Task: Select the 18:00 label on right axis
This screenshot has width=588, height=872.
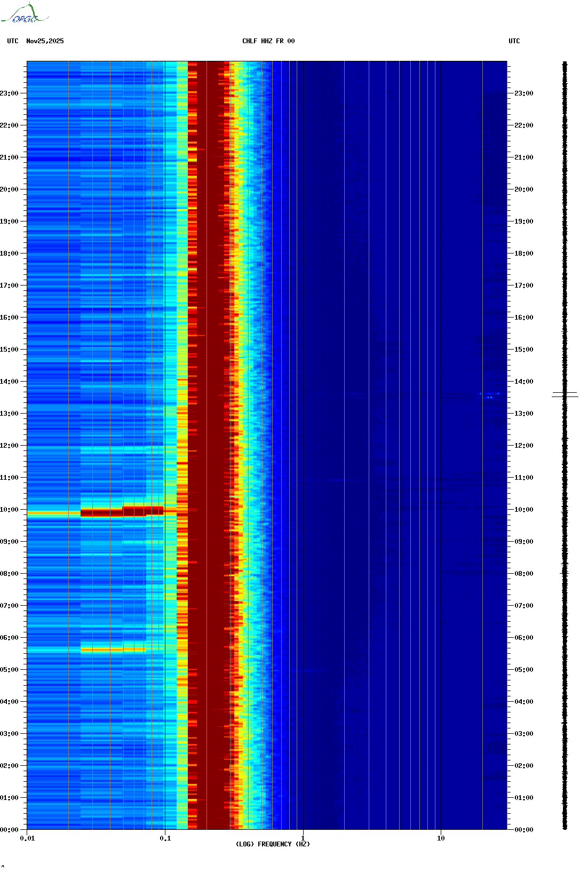Action: point(523,253)
